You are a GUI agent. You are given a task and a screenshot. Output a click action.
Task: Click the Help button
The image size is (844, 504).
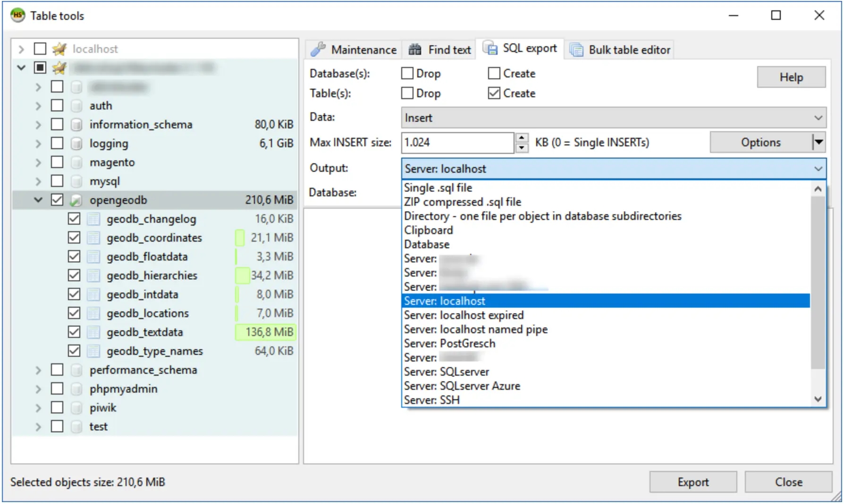point(791,77)
